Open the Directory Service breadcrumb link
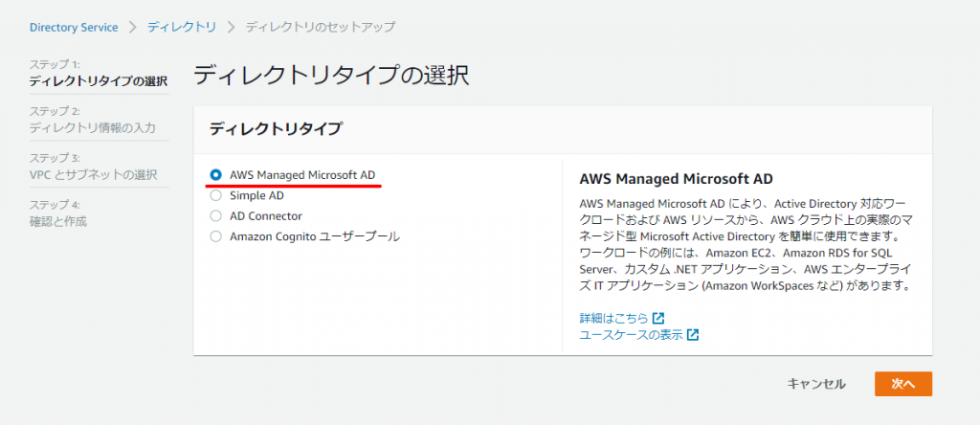Viewport: 980px width, 425px height. pyautogui.click(x=74, y=27)
